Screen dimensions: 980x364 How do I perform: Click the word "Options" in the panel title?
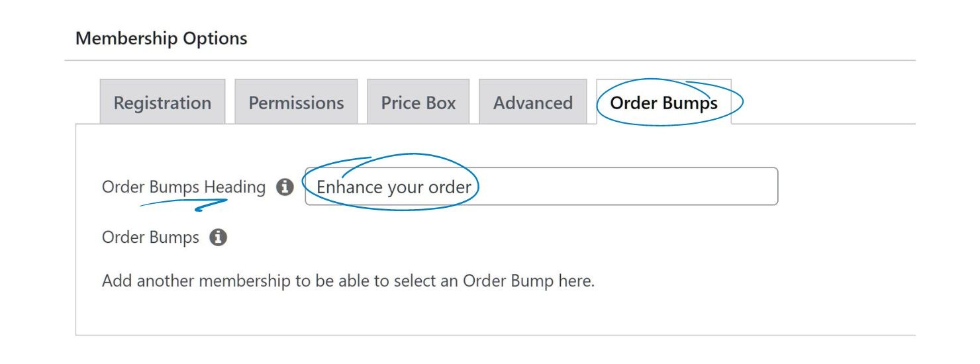215,38
